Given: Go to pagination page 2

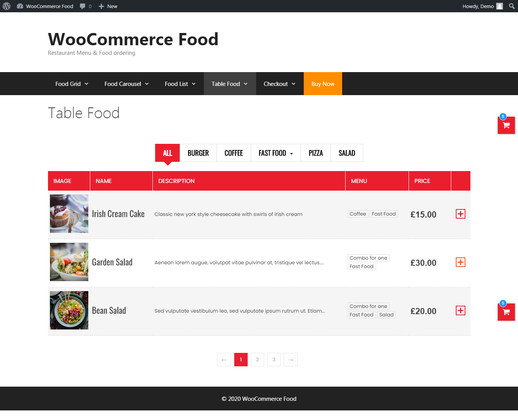Looking at the screenshot, I should (x=257, y=359).
